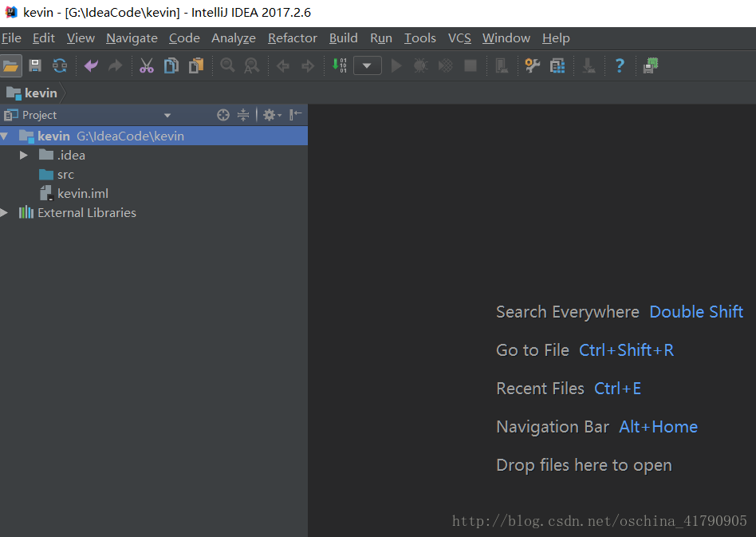Open the run configurations selector
The image size is (756, 537).
367,65
